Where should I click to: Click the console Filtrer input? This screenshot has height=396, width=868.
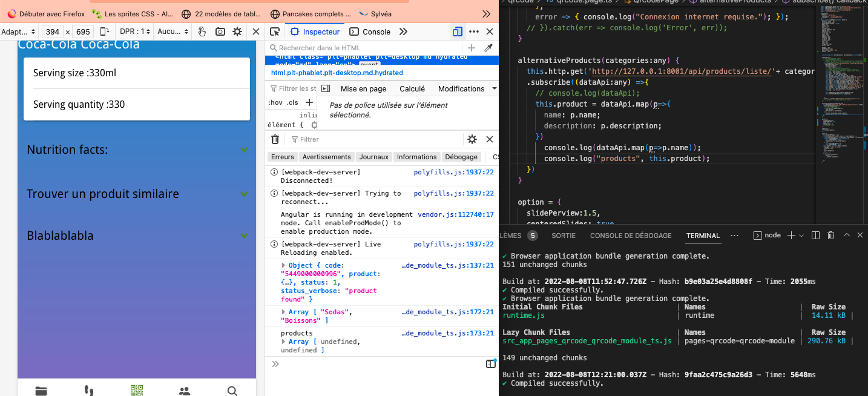374,139
